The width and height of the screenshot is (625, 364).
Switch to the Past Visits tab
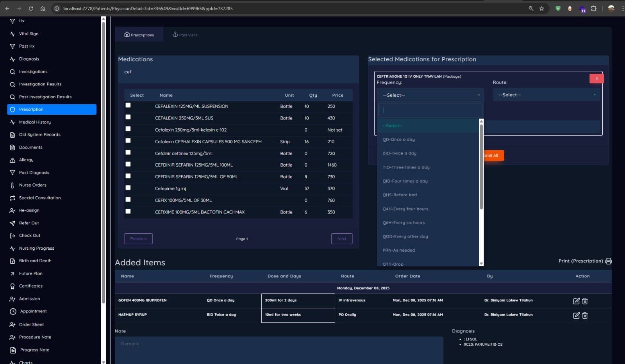185,35
